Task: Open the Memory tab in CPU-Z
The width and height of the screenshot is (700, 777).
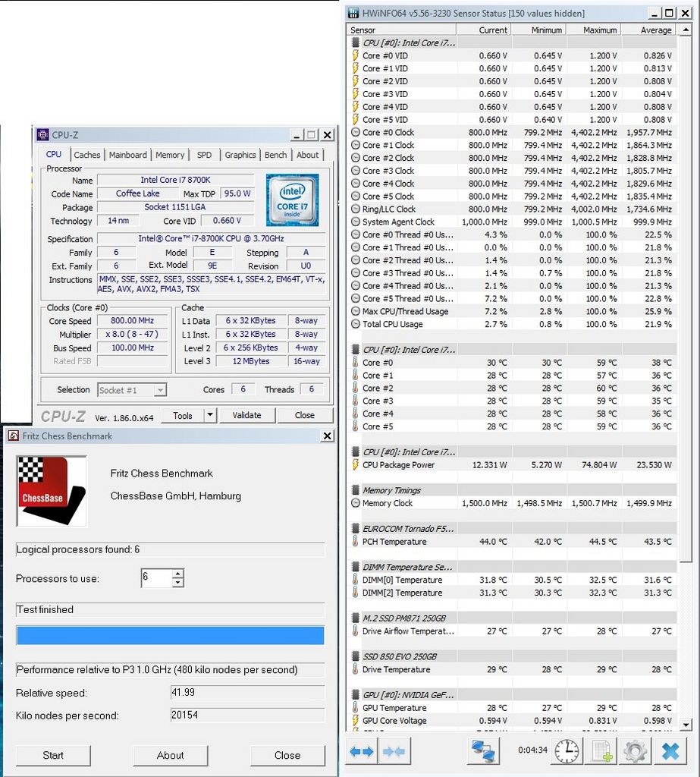Action: pos(170,155)
